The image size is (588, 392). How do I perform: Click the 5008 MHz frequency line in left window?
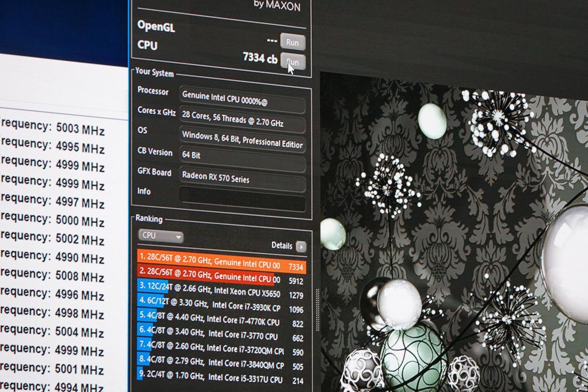click(52, 275)
